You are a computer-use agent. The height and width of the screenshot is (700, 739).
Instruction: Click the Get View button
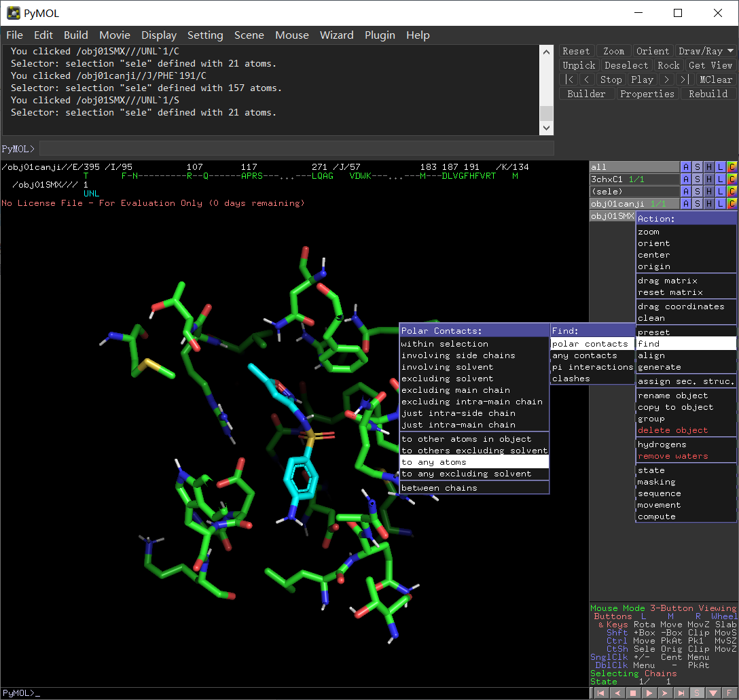[710, 65]
